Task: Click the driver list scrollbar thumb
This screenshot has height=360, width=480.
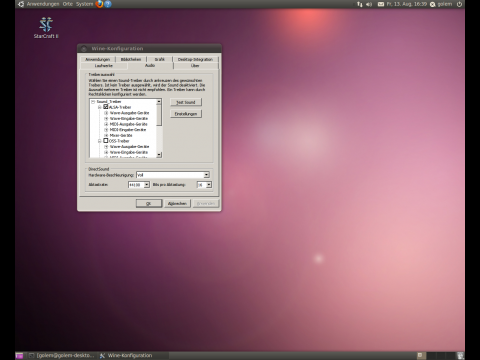Action: point(159,115)
